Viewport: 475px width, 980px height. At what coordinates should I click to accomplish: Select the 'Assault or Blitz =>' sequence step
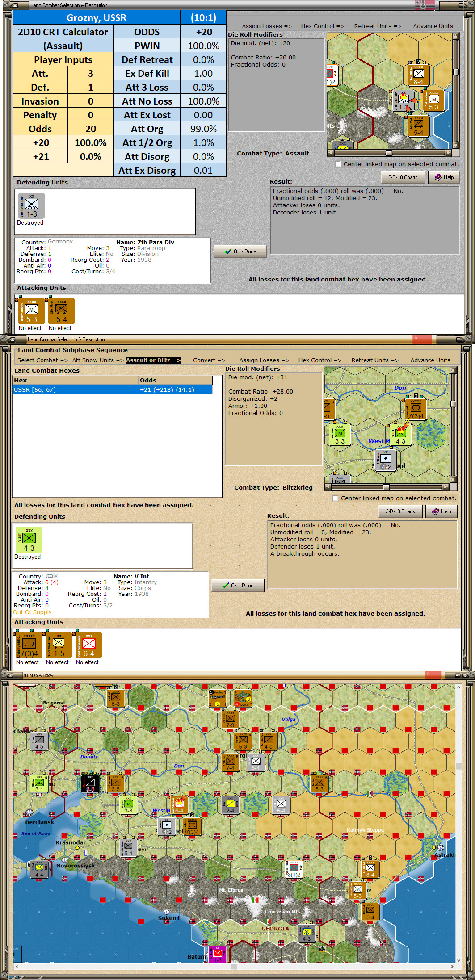[153, 360]
